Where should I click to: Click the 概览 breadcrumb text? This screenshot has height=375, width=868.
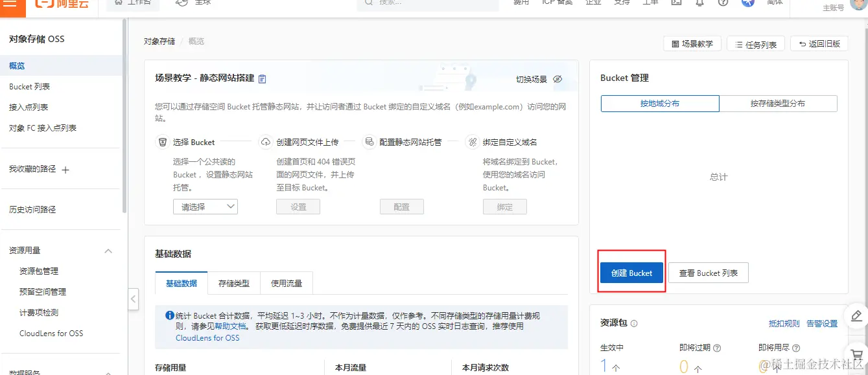click(x=196, y=41)
